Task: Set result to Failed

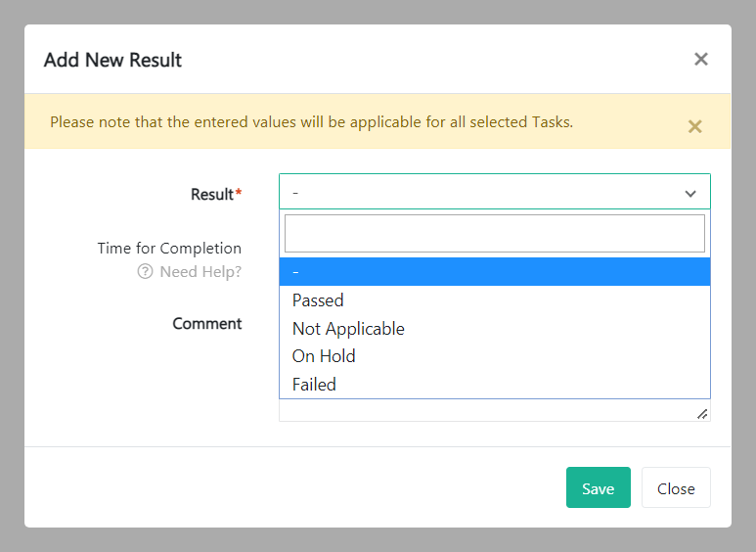Action: click(x=314, y=385)
